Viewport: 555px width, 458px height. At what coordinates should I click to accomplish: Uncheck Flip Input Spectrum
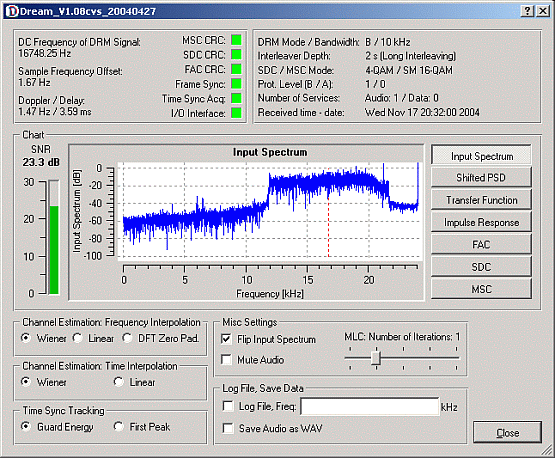point(226,339)
